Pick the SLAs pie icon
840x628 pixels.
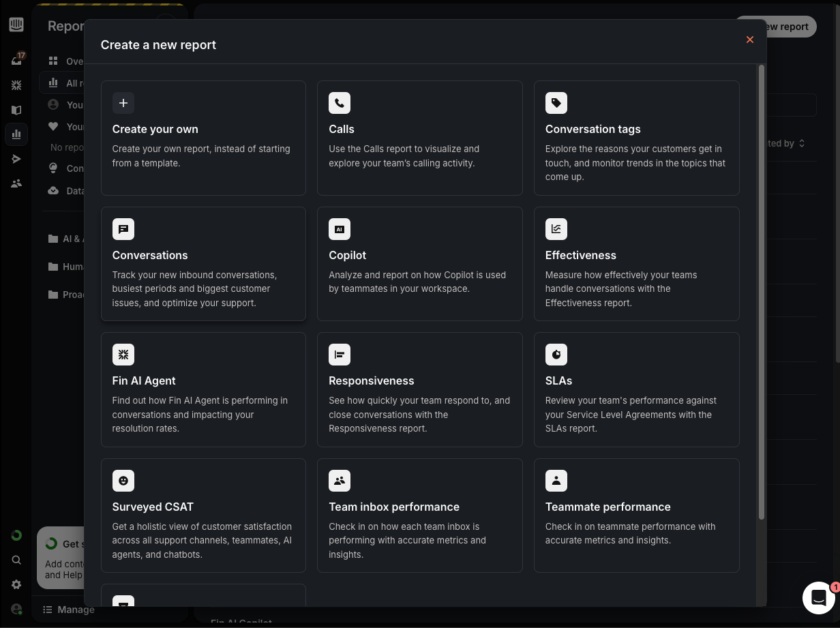pyautogui.click(x=556, y=355)
